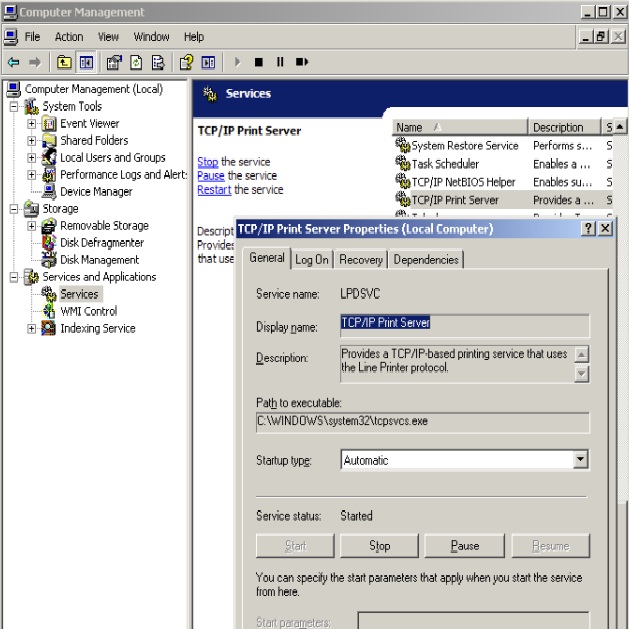The image size is (629, 629).
Task: Open the File menu
Action: 32,37
